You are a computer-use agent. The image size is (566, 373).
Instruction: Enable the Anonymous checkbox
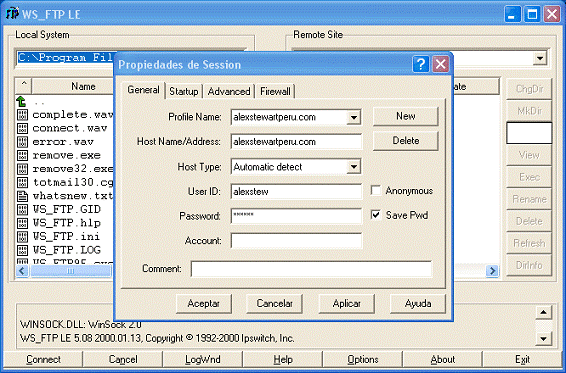click(376, 191)
